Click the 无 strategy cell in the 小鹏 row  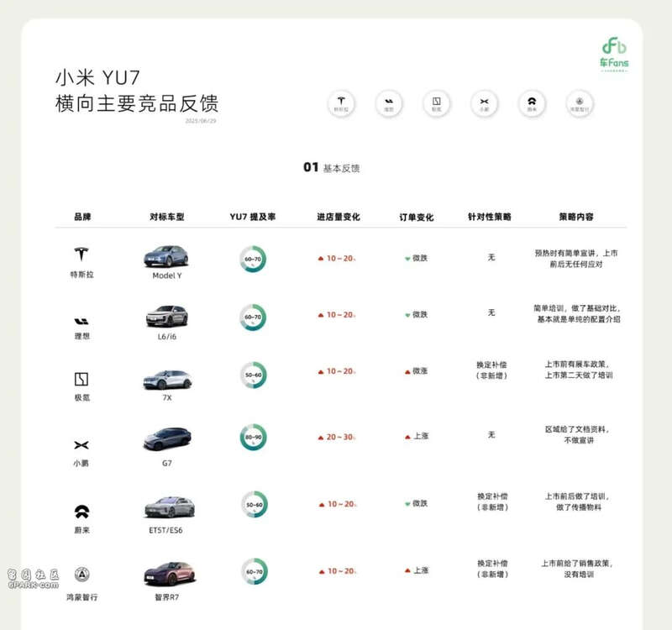[491, 434]
